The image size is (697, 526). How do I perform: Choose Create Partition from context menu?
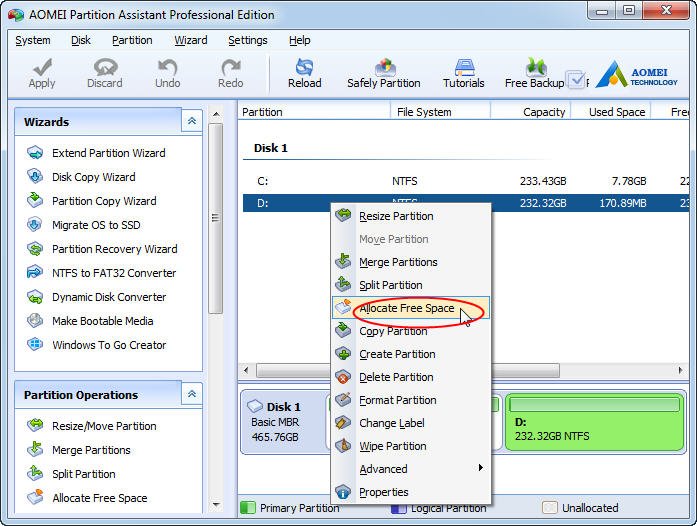point(411,354)
